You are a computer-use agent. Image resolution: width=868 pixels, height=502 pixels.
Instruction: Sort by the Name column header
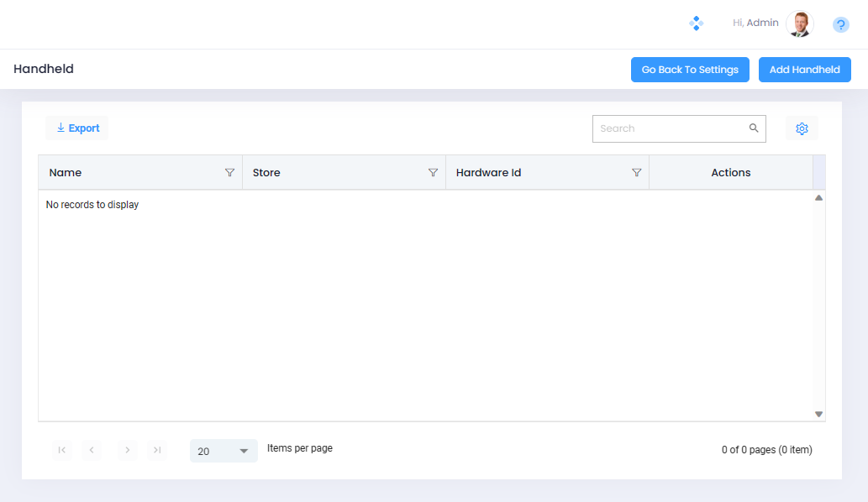[x=66, y=172]
